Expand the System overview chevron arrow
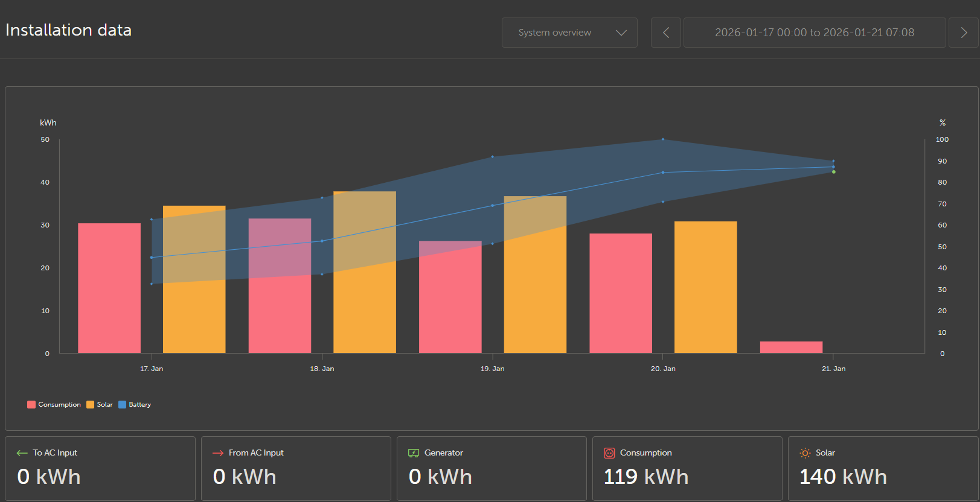Viewport: 980px width, 502px height. point(621,33)
